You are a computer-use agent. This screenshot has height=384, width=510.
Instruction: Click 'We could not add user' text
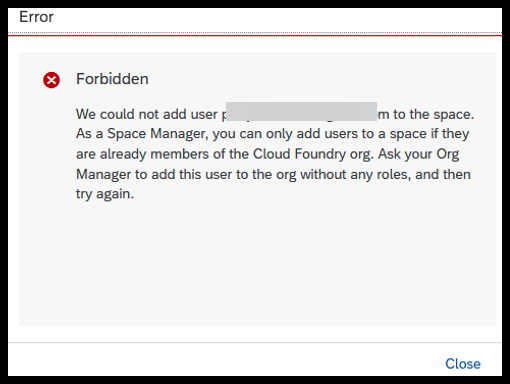pos(147,114)
